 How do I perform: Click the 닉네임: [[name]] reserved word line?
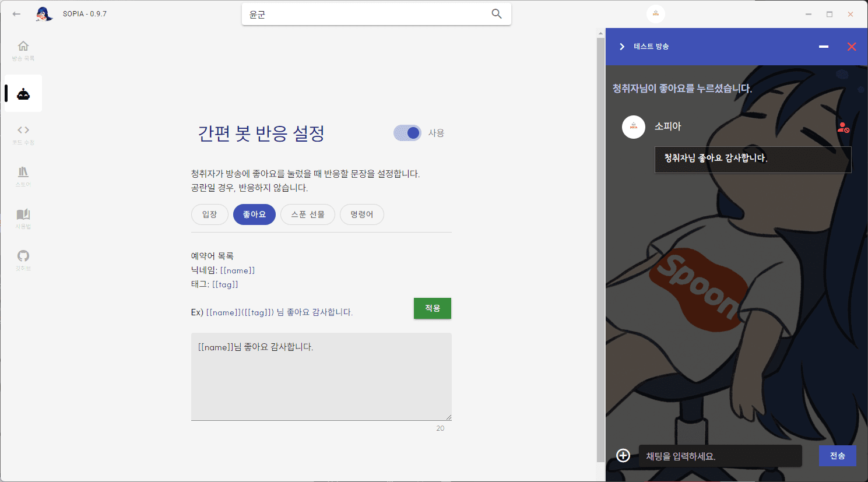pos(223,270)
